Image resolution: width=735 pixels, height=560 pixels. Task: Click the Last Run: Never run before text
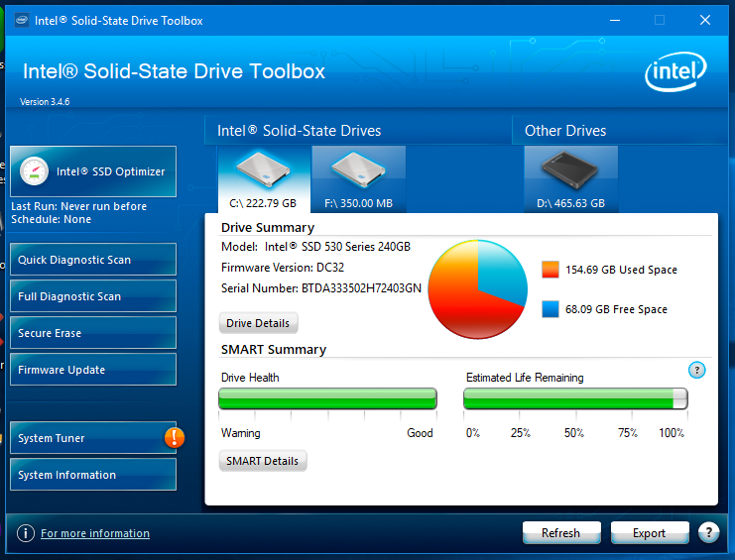[78, 206]
